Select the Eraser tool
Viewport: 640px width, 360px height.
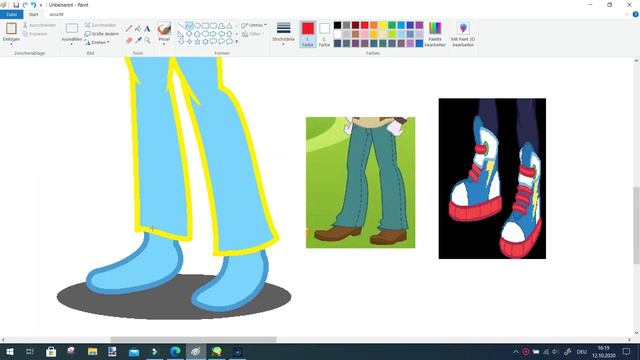point(129,40)
